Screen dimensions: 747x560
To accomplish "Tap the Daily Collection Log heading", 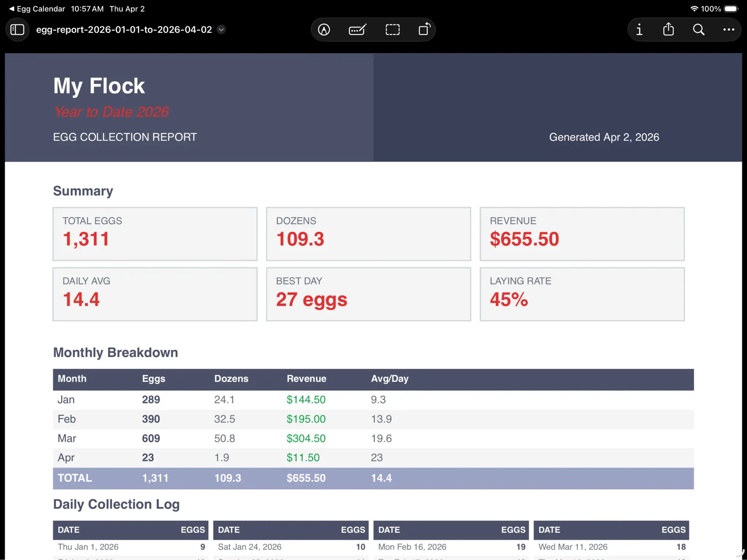I will pyautogui.click(x=116, y=504).
